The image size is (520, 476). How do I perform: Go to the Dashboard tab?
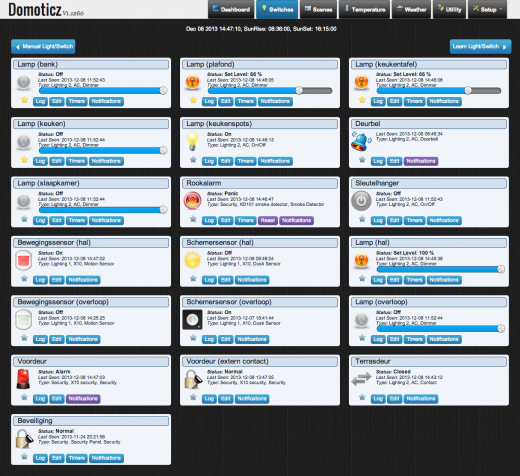click(x=232, y=10)
